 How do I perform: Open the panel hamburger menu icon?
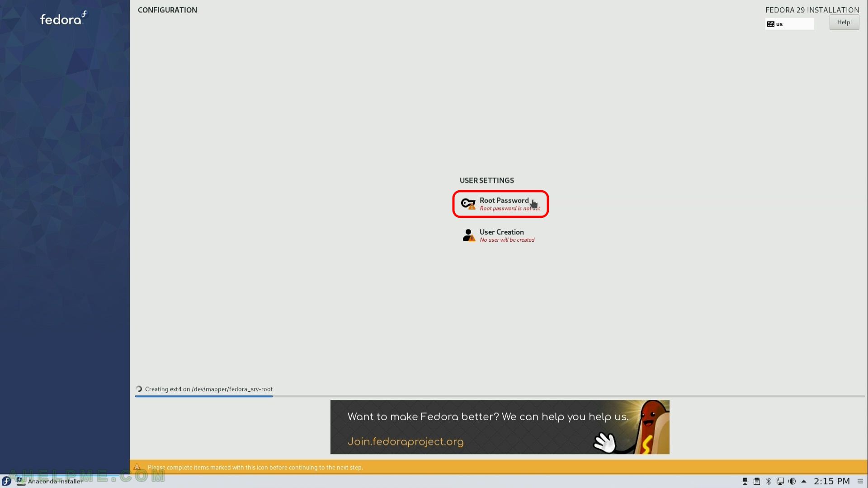pos(860,481)
